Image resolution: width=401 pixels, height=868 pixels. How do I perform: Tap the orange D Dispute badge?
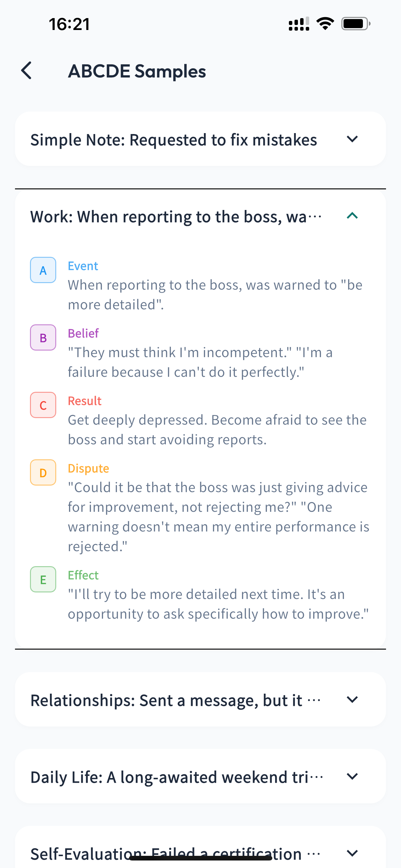(x=43, y=472)
